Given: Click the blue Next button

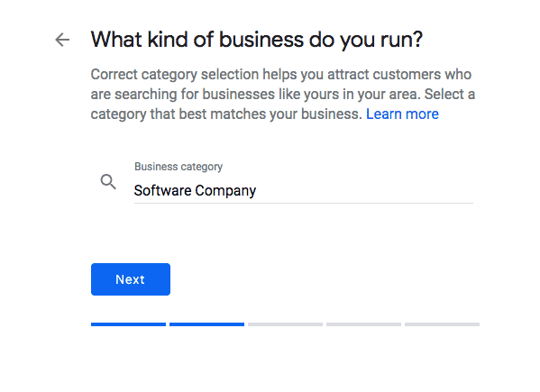Looking at the screenshot, I should [x=131, y=279].
